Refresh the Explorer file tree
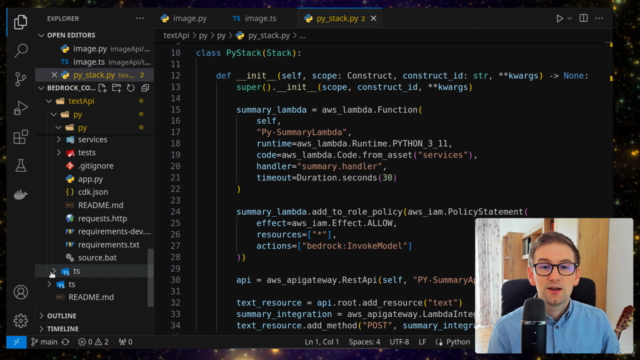The width and height of the screenshot is (640, 360). [x=131, y=88]
